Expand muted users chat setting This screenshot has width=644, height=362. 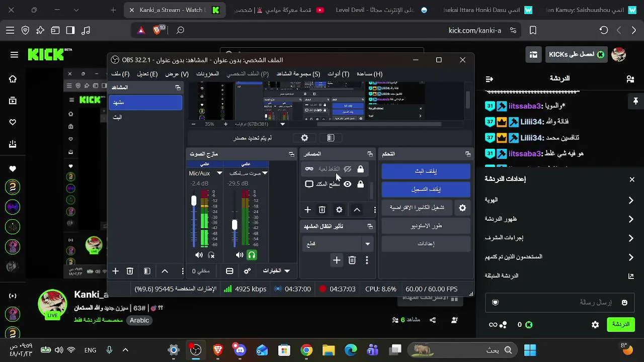click(x=559, y=257)
